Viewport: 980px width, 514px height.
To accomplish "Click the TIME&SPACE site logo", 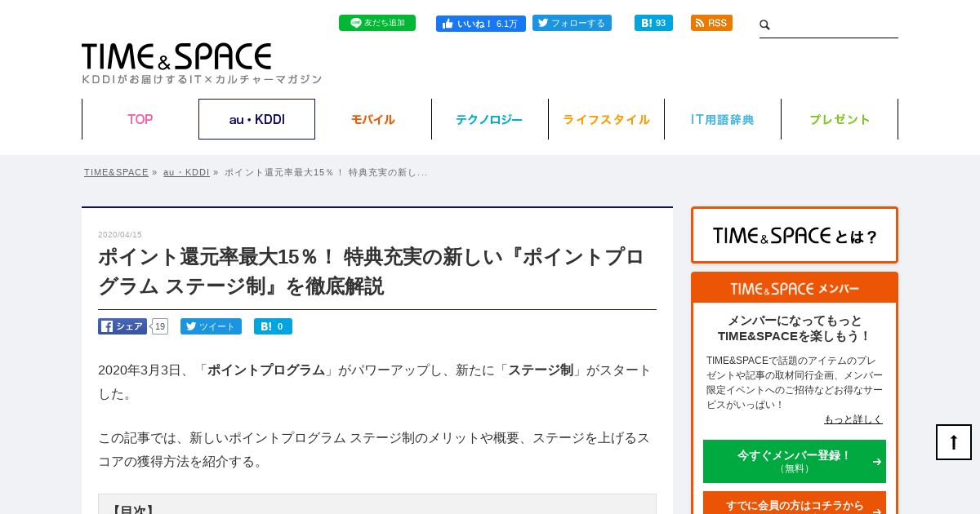I will (x=176, y=56).
